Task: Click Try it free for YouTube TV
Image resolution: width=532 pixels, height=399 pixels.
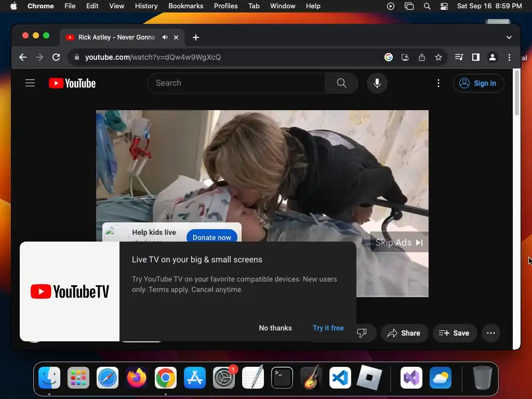Action: coord(328,328)
